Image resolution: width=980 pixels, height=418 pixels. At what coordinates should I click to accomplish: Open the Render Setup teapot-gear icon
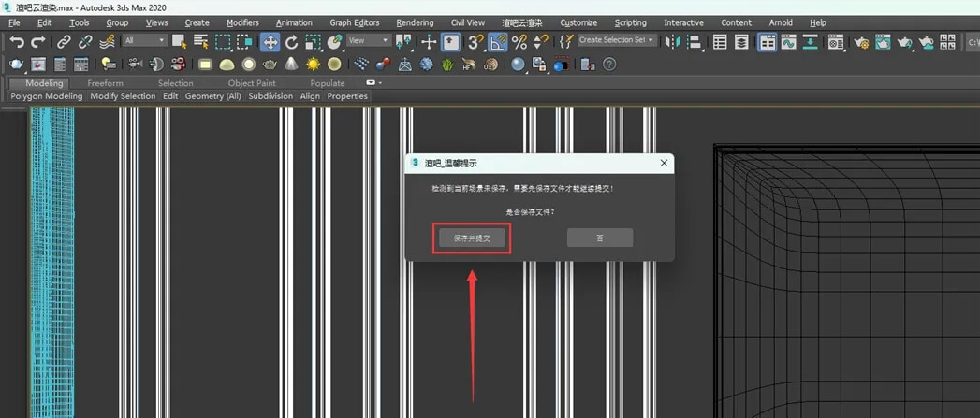click(x=862, y=42)
